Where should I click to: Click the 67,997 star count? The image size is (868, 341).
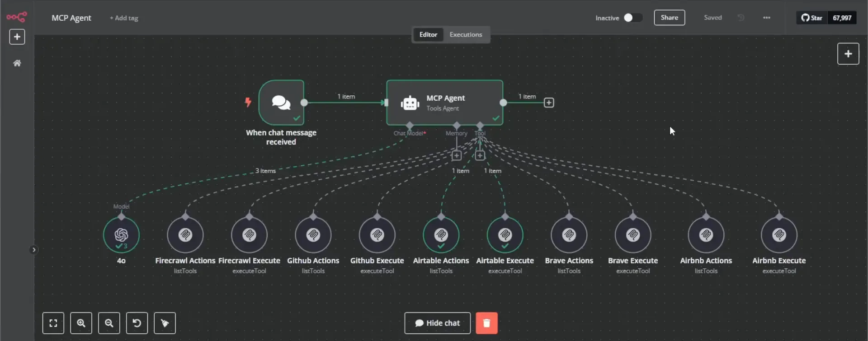[x=842, y=18]
